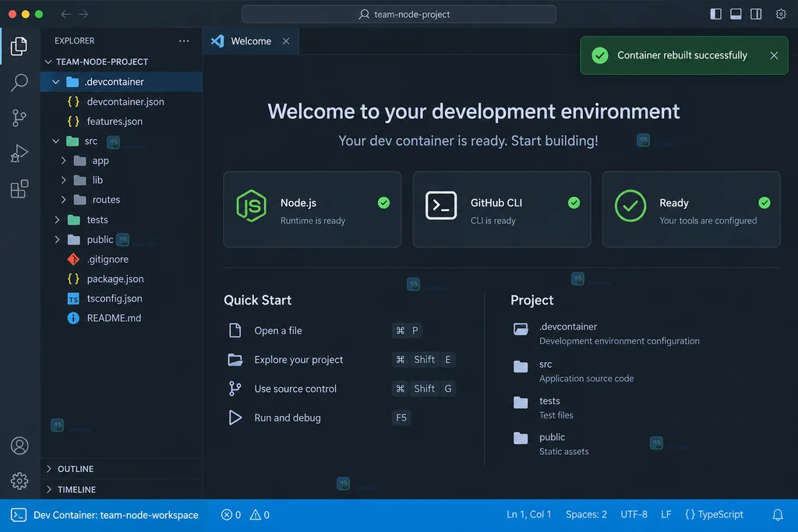
Task: Open Explorer more actions ellipsis
Action: click(x=184, y=41)
